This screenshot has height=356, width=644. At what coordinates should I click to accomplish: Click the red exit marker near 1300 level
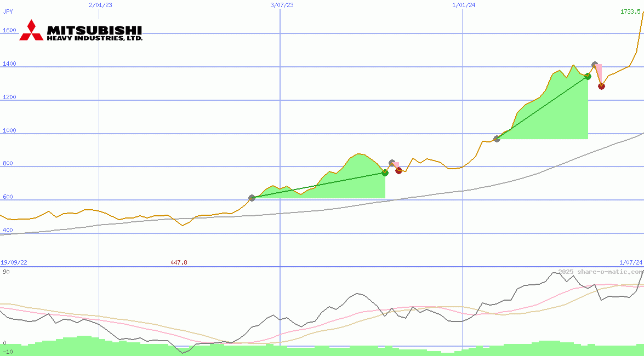[x=601, y=86]
